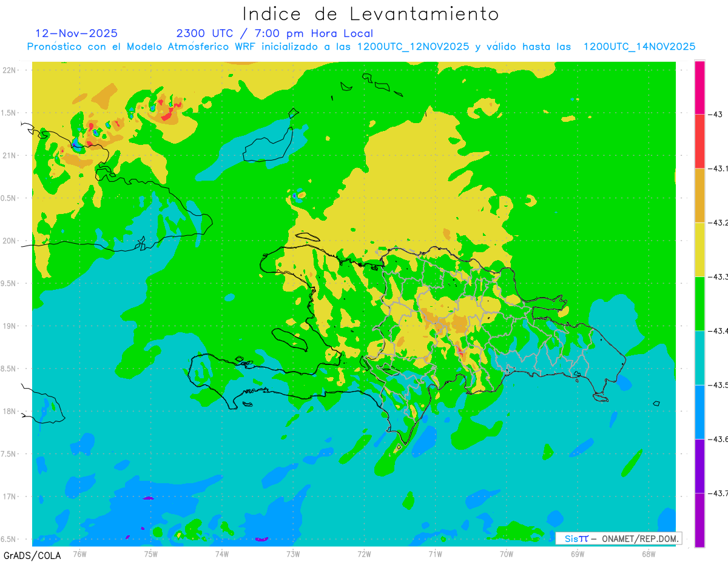
Task: Click the '75W' longitude label
Action: tap(151, 554)
